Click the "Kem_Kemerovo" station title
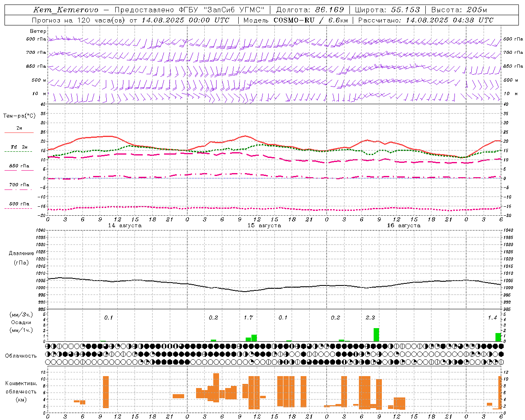Image resolution: width=525 pixels, height=420 pixels. [66, 10]
